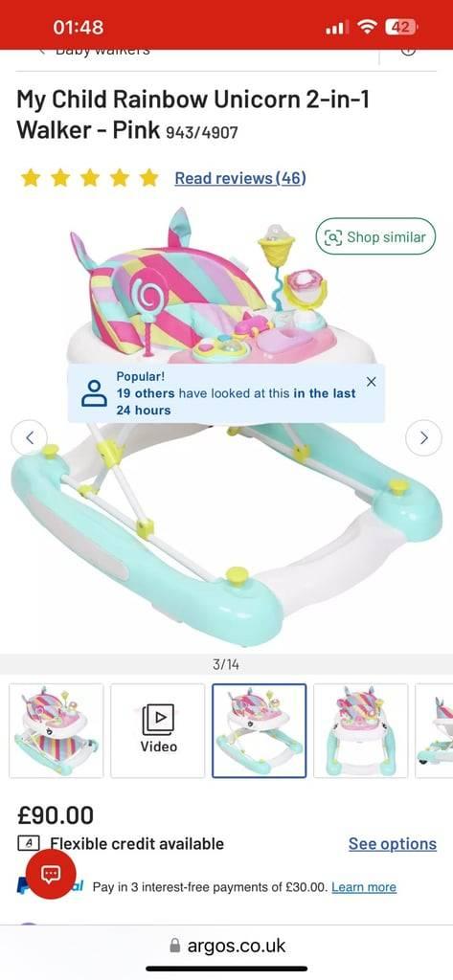Play the product Video thumbnail
The width and height of the screenshot is (453, 980).
[158, 730]
